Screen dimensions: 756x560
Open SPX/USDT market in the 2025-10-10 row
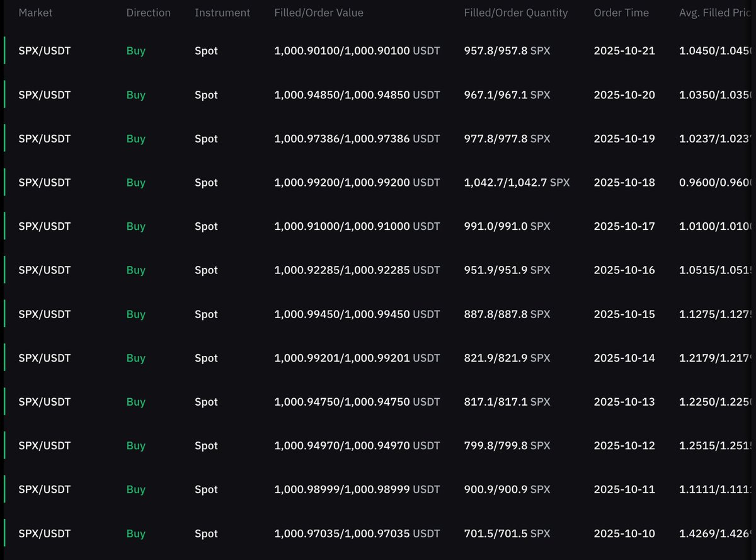click(45, 534)
